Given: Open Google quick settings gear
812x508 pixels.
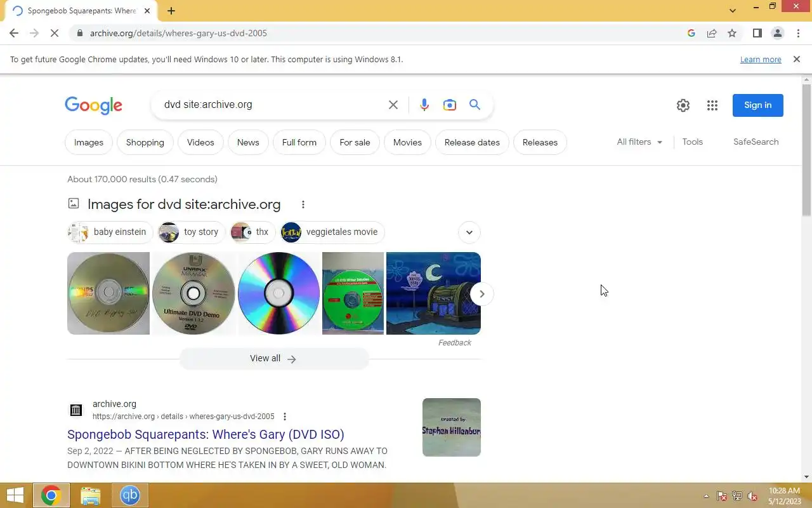Looking at the screenshot, I should 683,105.
